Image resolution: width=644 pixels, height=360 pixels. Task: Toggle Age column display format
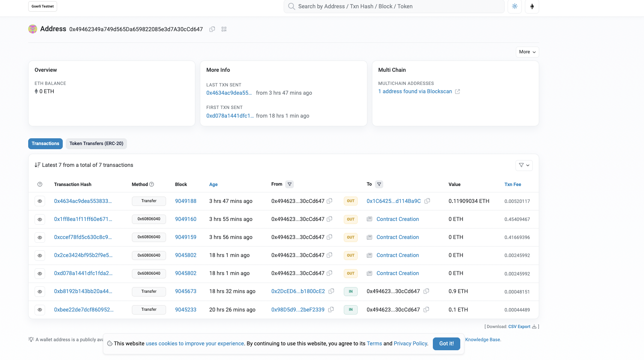tap(213, 185)
